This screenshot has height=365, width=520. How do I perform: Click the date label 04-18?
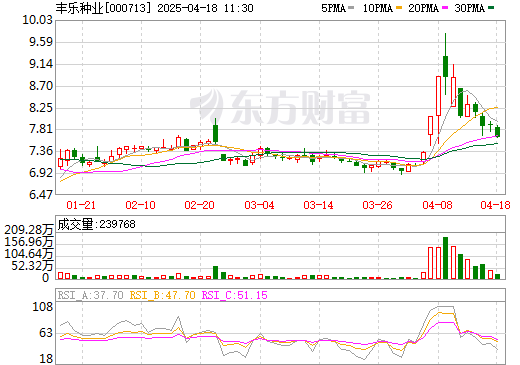pos(495,205)
